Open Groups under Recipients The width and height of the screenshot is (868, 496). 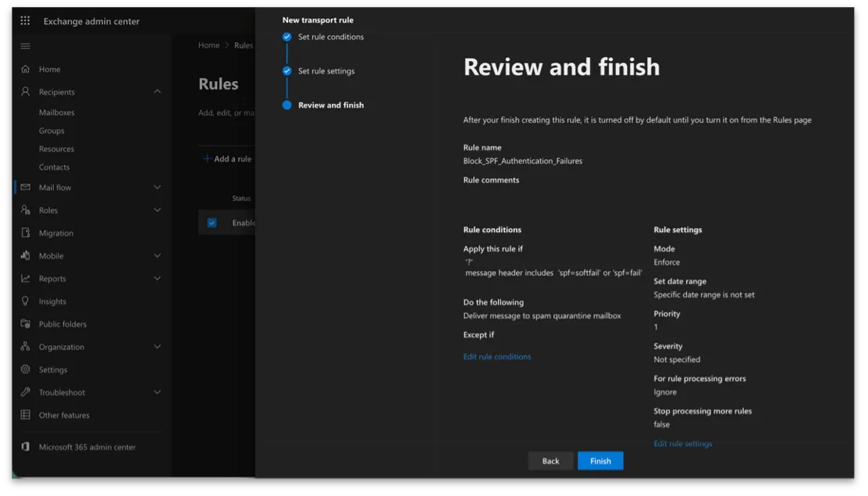pyautogui.click(x=52, y=130)
